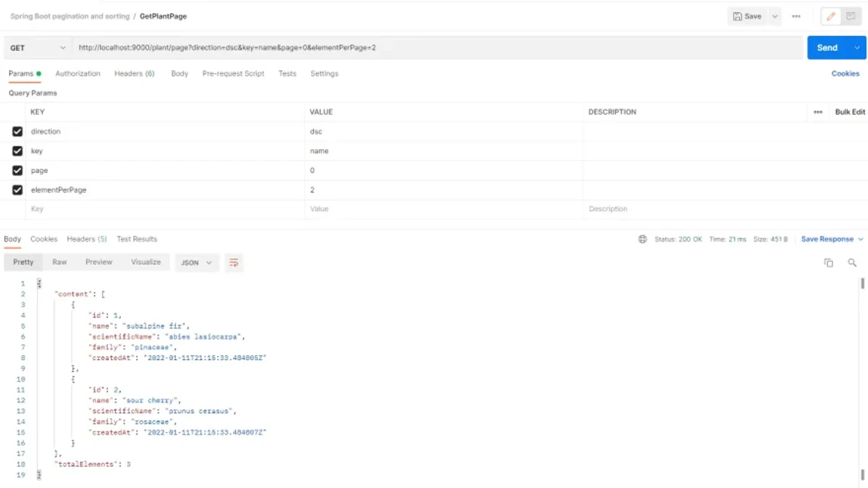Click the edit pencil icon in the header
868x488 pixels.
pos(830,17)
